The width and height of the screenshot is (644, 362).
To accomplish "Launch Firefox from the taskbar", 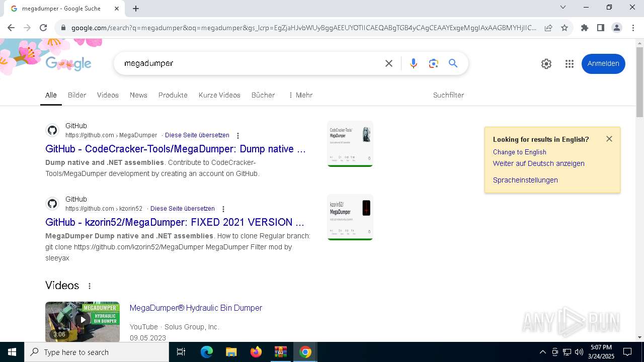I will pyautogui.click(x=256, y=352).
